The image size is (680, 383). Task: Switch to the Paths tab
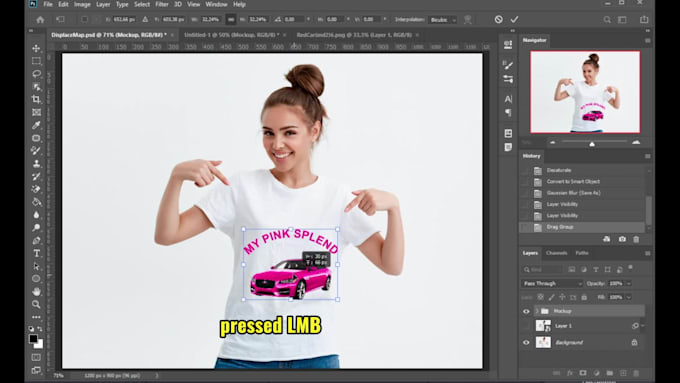point(582,253)
